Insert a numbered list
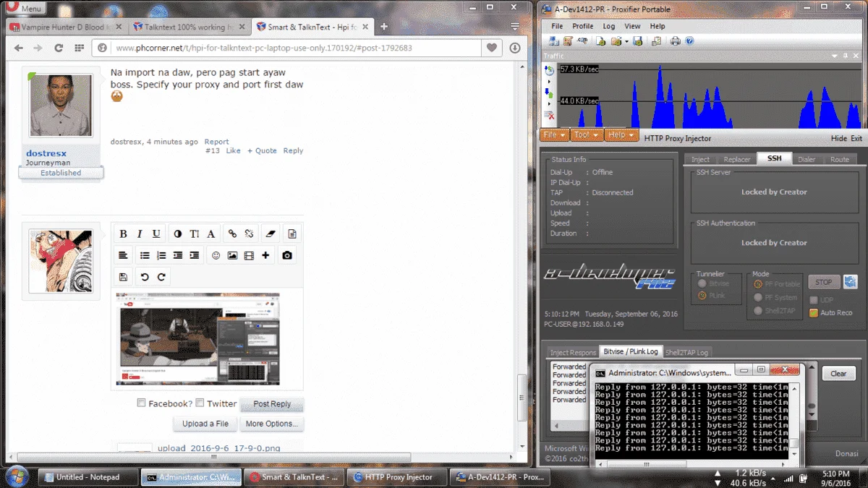This screenshot has width=868, height=488. click(161, 255)
